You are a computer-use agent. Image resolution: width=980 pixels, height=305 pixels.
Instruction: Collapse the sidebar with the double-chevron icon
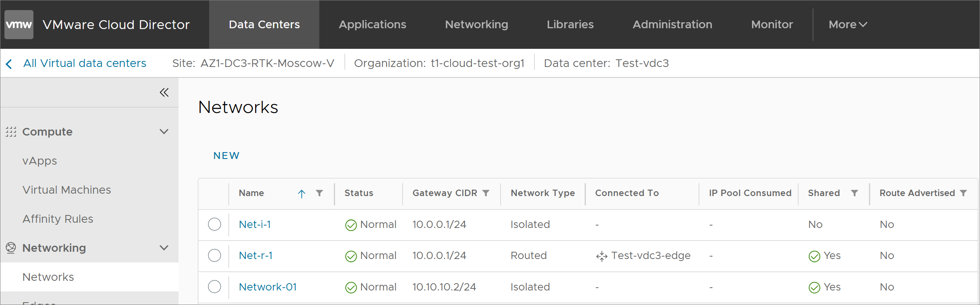tap(164, 92)
